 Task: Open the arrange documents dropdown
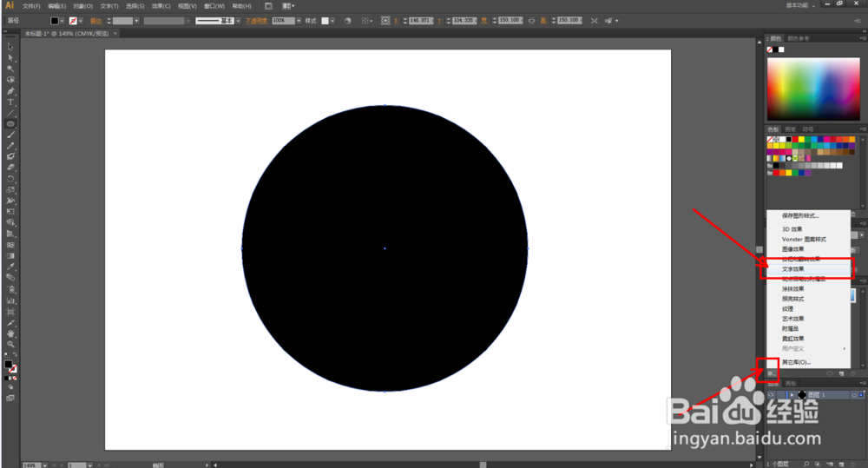click(288, 6)
